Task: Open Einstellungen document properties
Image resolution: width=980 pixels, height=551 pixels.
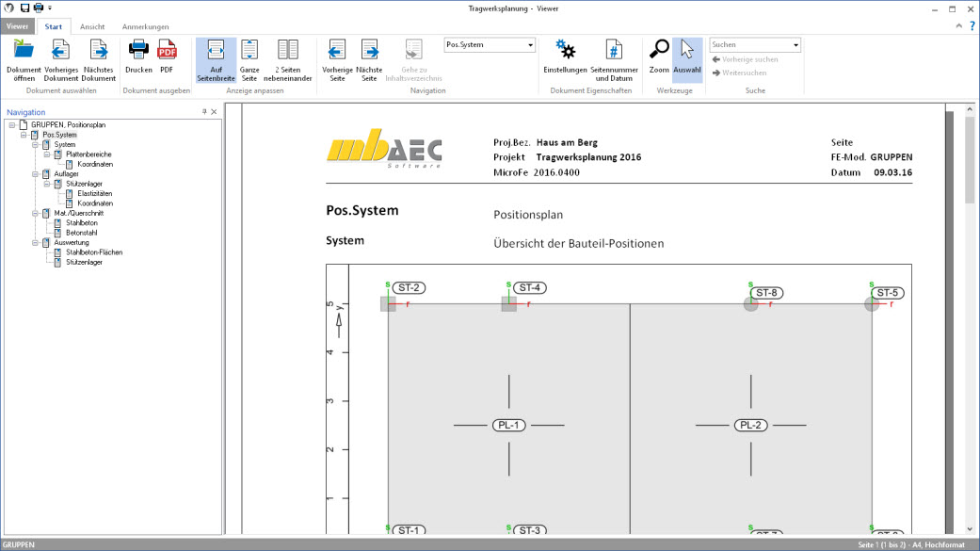Action: pos(565,57)
